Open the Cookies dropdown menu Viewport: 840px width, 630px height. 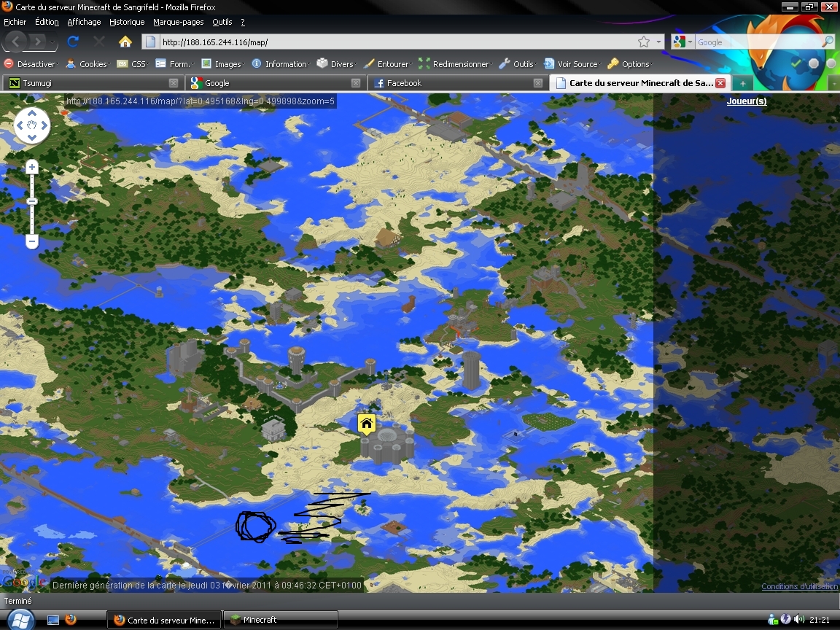pos(88,63)
